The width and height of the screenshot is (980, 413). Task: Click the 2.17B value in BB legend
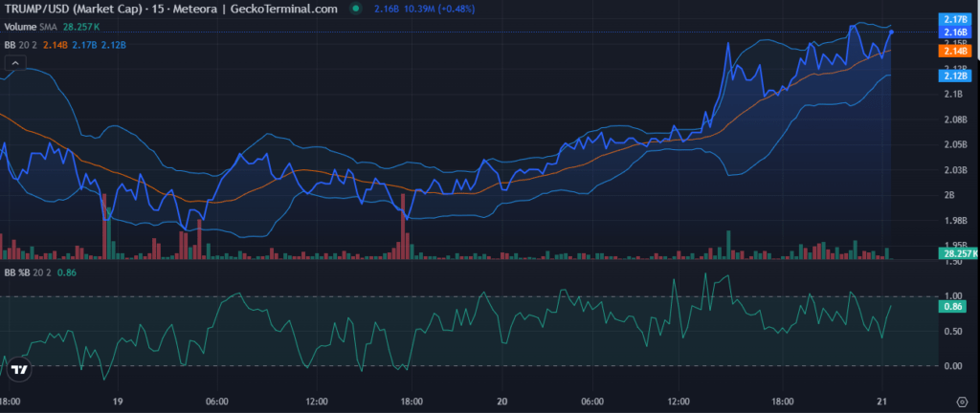(84, 45)
